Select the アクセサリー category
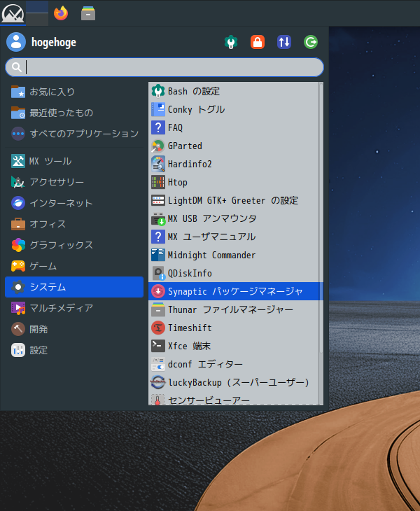 pos(74,182)
